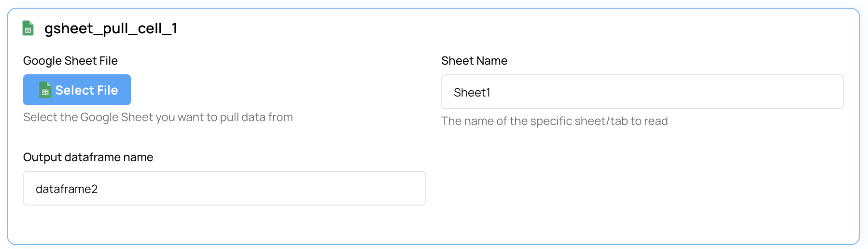
Task: Select the gsheet_pull_cell_1 cell title
Action: (111, 28)
